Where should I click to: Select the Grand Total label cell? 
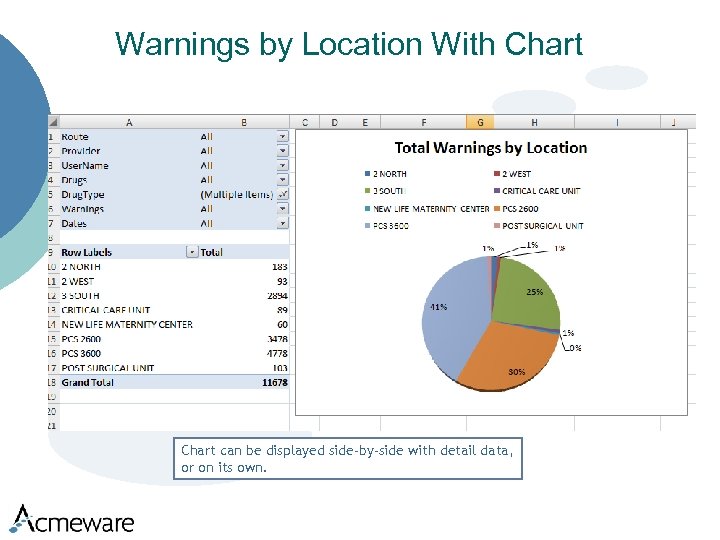(x=129, y=382)
